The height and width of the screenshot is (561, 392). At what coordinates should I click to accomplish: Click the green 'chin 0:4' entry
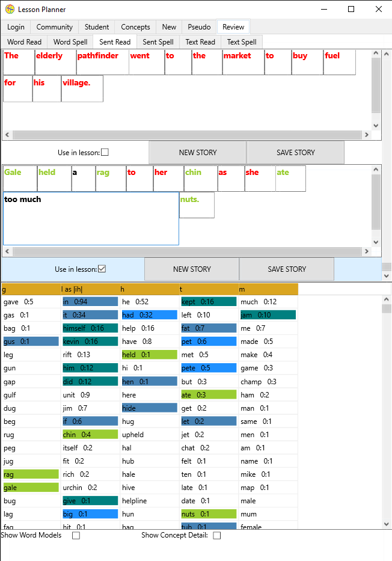click(90, 434)
